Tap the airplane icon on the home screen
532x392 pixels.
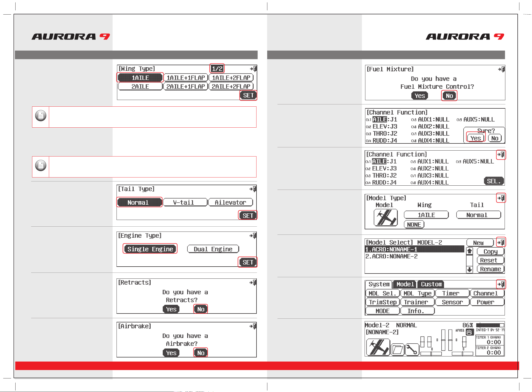point(378,347)
